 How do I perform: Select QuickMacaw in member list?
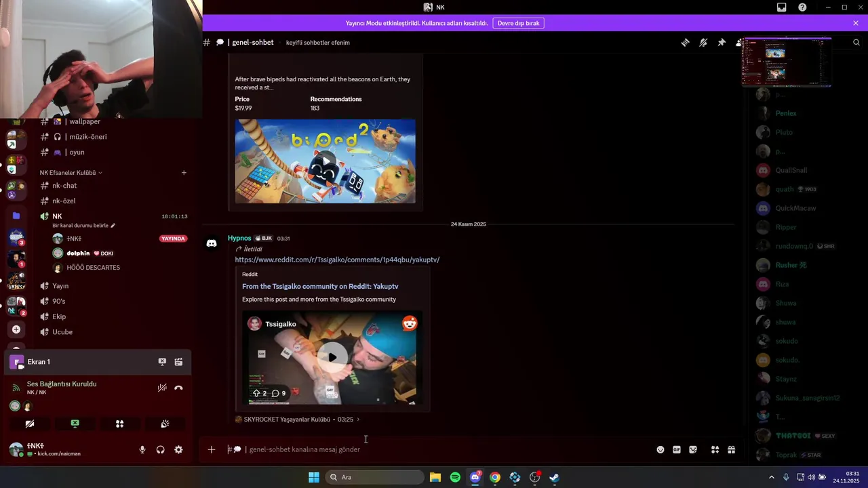click(795, 208)
